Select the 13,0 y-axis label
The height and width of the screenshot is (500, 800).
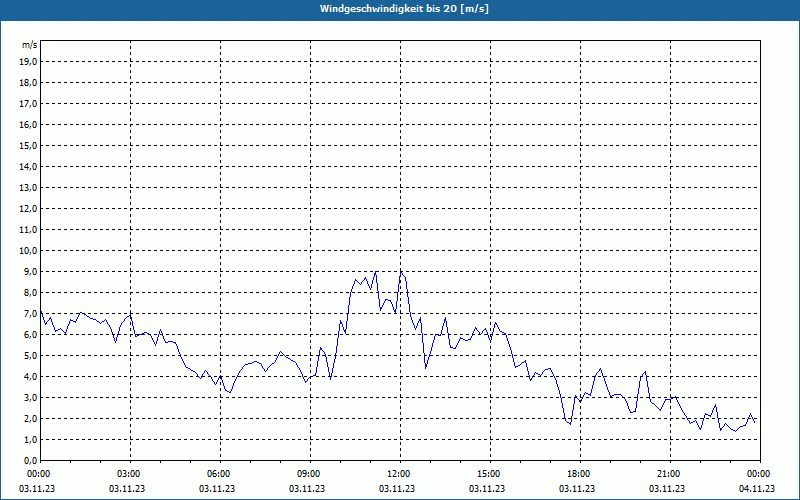28,187
